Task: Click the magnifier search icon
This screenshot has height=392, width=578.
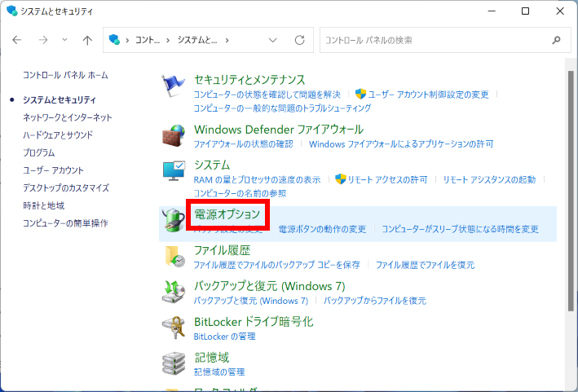Action: [556, 40]
